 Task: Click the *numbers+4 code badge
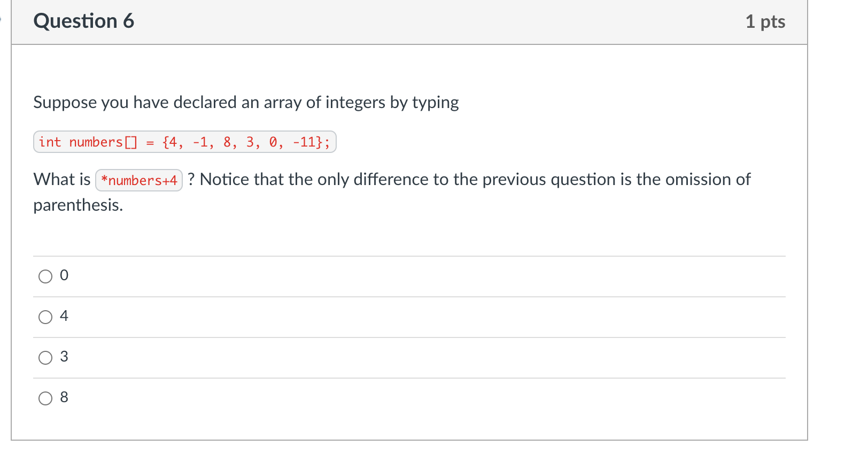tap(138, 180)
